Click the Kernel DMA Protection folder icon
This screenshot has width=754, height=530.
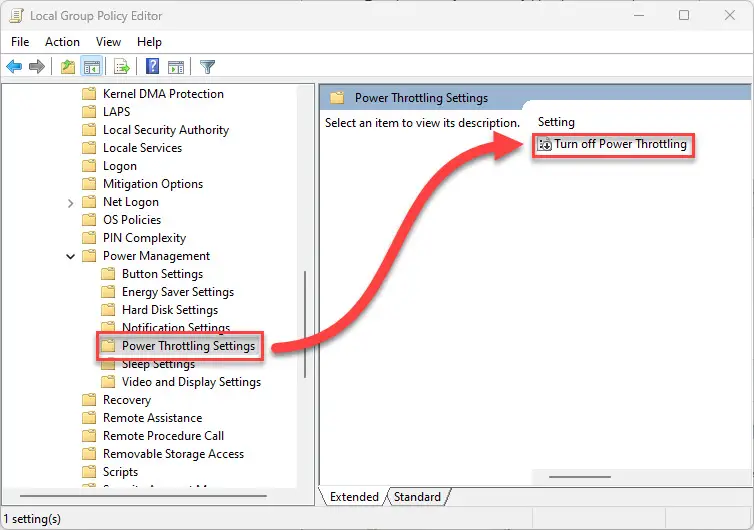(89, 93)
